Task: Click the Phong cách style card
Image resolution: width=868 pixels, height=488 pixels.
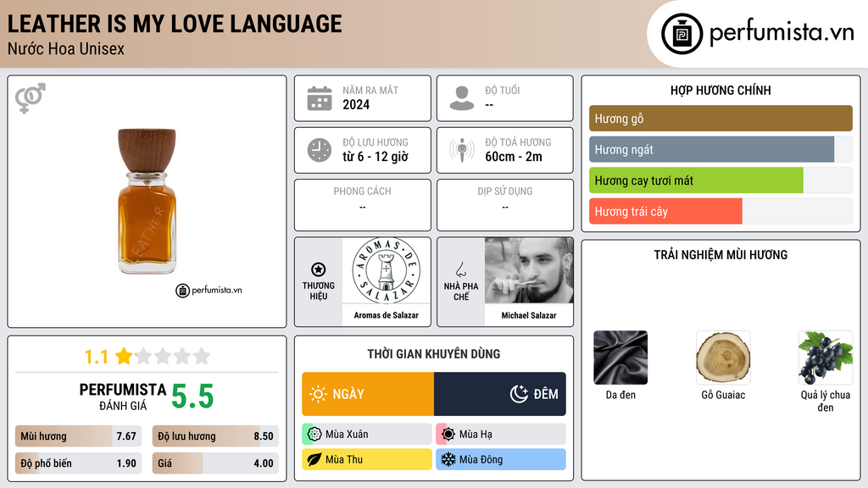Action: click(363, 205)
